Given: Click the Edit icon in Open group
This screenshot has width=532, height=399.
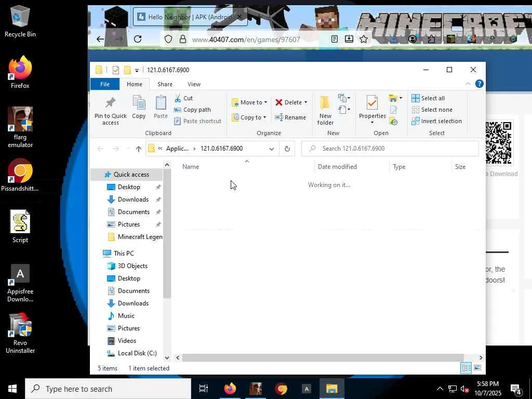Looking at the screenshot, I should point(394,110).
